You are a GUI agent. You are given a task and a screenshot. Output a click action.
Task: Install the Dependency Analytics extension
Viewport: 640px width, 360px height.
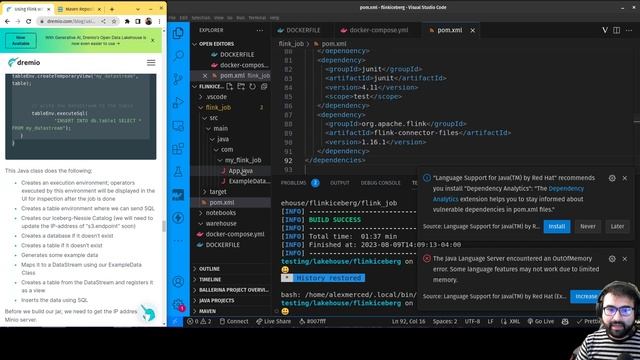557,226
